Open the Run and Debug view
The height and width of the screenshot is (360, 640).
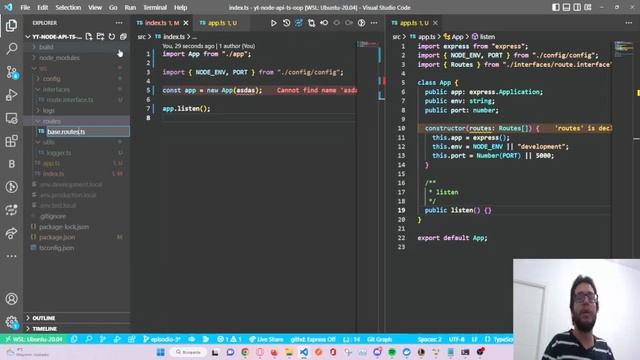(x=11, y=95)
